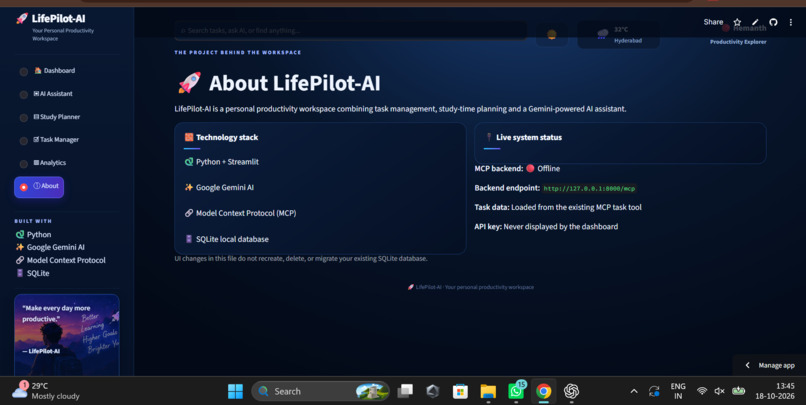Click the Wi-Fi network icon in tray
The height and width of the screenshot is (405, 806).
702,392
